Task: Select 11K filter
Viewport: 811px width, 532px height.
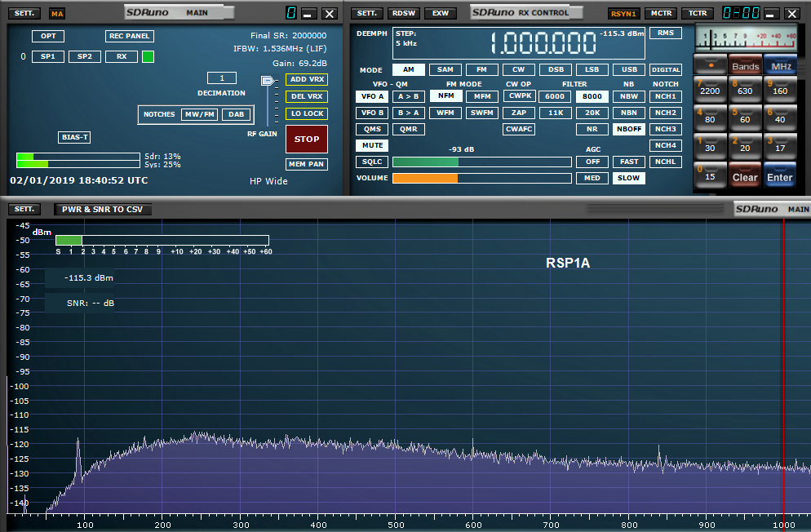Action: point(556,113)
